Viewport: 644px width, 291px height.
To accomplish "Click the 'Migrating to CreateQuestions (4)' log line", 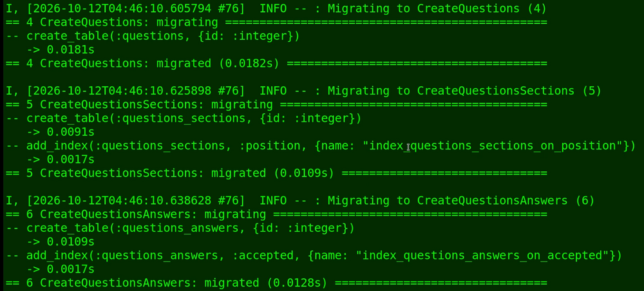I will click(x=276, y=8).
